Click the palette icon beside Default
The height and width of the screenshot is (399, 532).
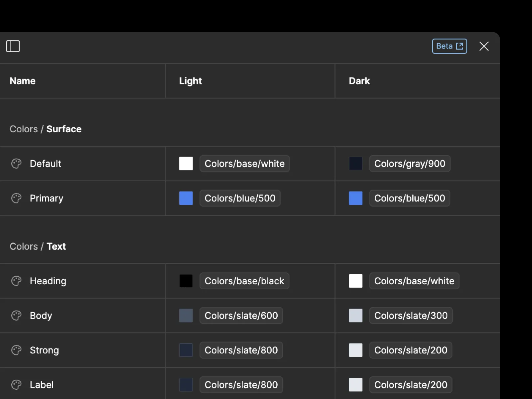(16, 164)
